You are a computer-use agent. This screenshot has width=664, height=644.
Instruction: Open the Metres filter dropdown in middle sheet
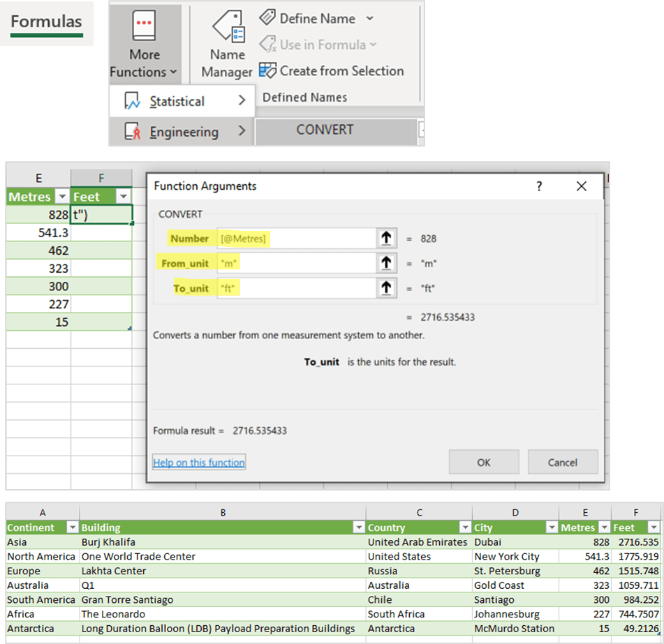[x=62, y=197]
